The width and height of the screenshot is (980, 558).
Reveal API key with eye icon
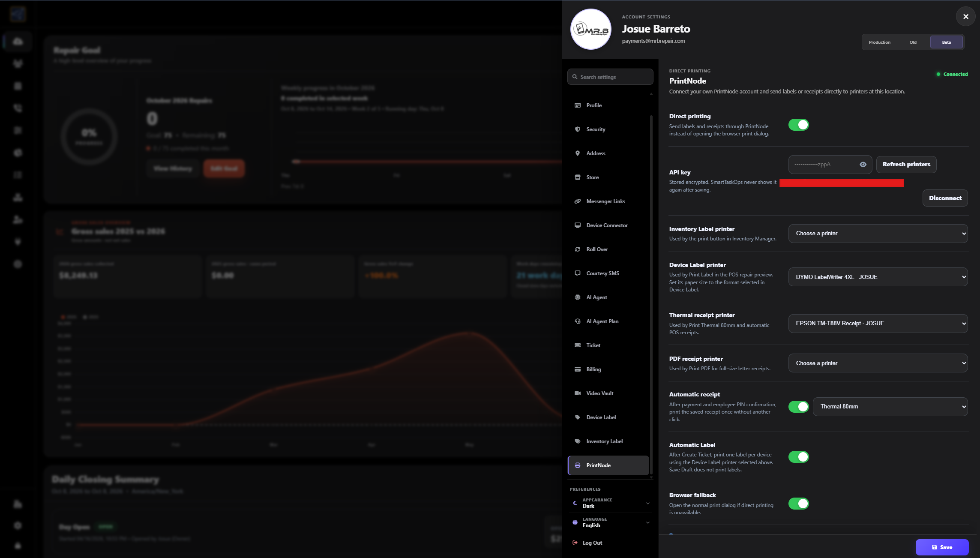click(x=863, y=165)
